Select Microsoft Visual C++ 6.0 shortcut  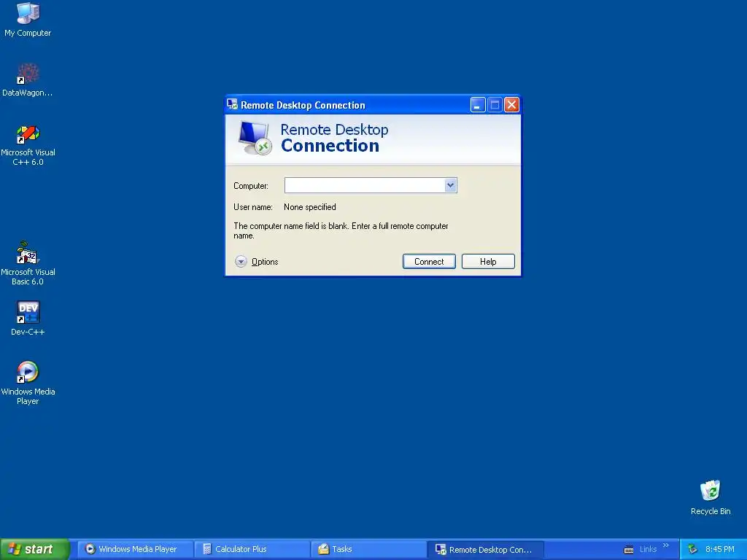tap(28, 145)
